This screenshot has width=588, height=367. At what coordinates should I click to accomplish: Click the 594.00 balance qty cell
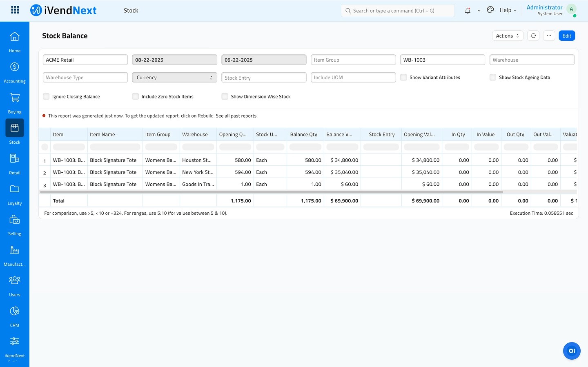(x=305, y=172)
